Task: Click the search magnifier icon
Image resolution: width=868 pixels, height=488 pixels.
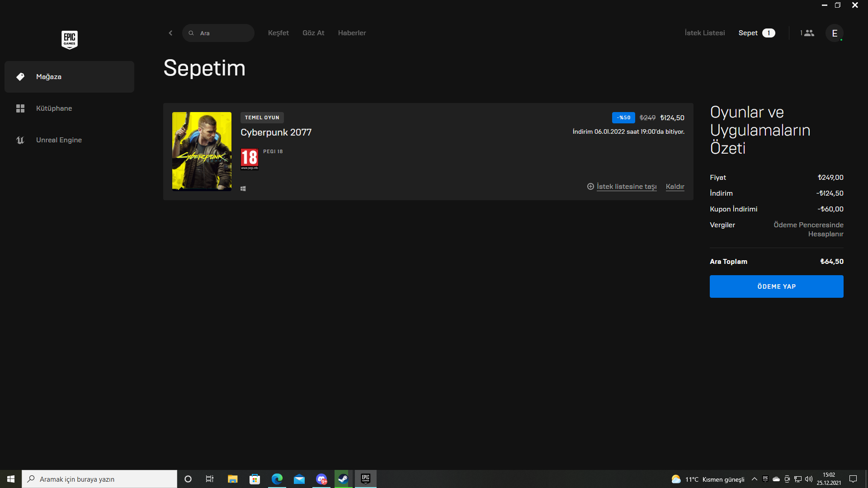Action: pos(191,33)
